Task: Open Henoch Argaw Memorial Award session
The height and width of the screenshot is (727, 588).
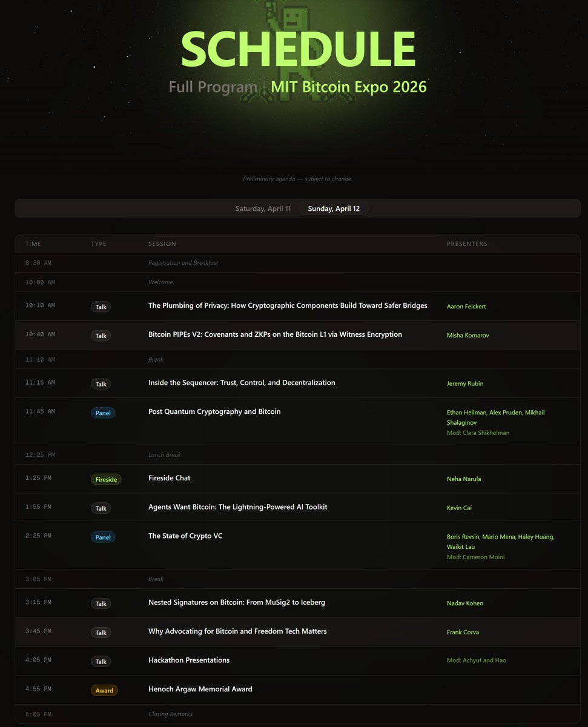Action: click(200, 689)
